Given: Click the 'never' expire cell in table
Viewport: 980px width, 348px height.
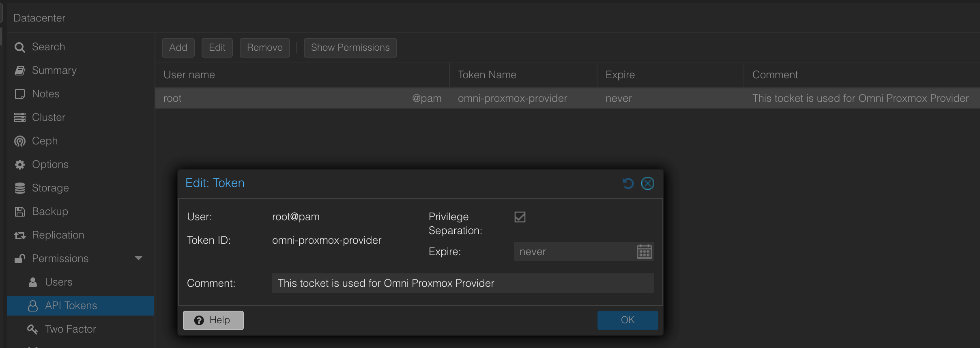Looking at the screenshot, I should [619, 99].
